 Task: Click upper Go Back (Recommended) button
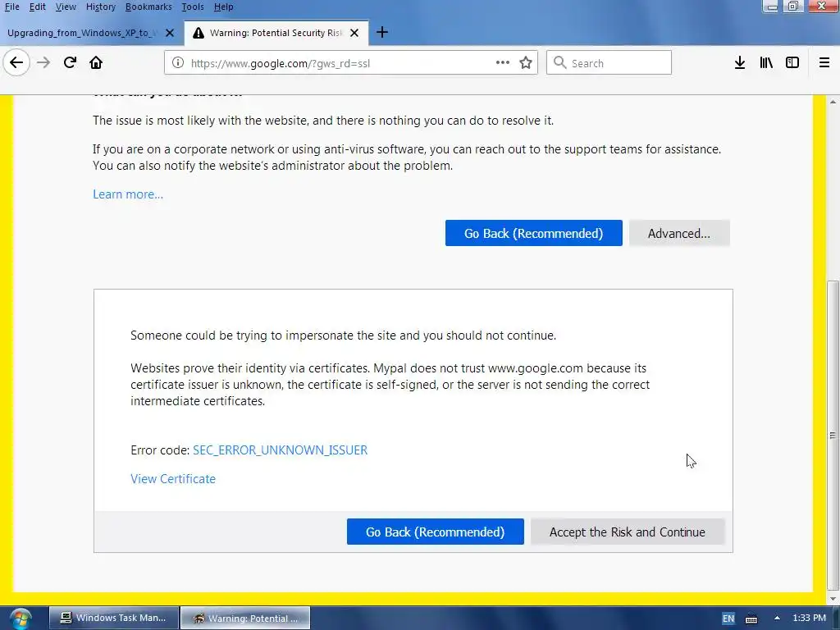[533, 233]
